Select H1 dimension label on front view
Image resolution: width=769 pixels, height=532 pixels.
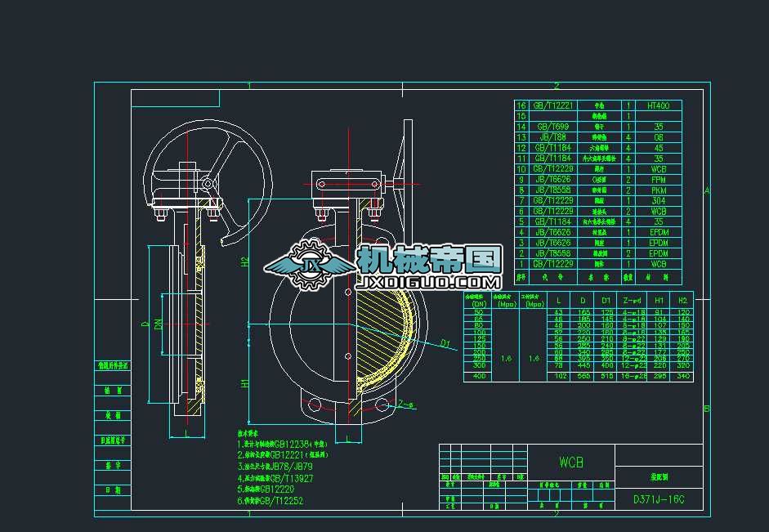click(x=244, y=383)
